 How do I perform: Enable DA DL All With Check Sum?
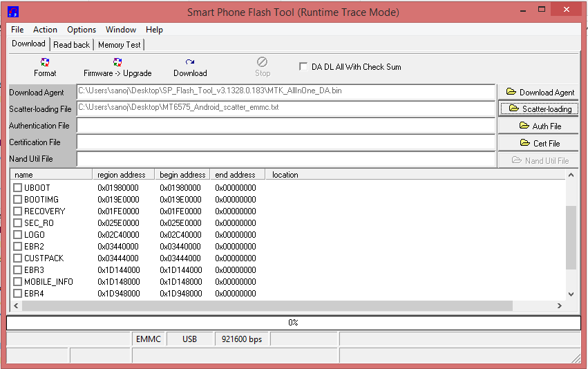(303, 67)
